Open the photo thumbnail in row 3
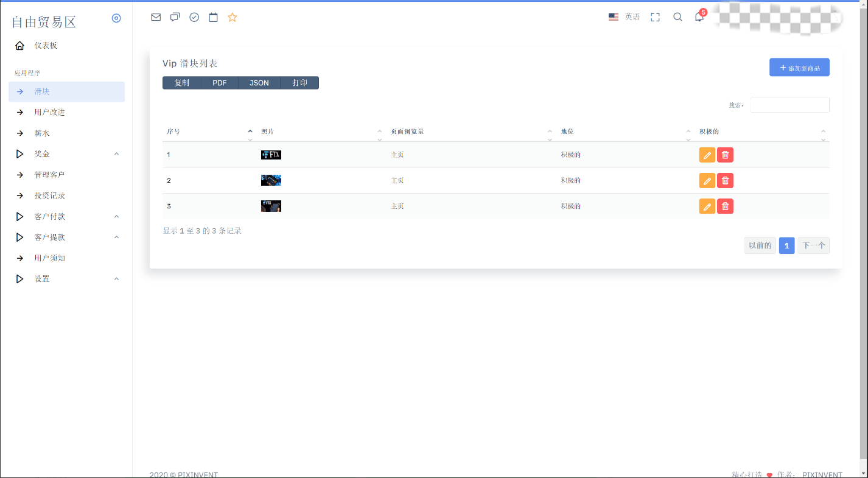The height and width of the screenshot is (478, 868). click(271, 206)
